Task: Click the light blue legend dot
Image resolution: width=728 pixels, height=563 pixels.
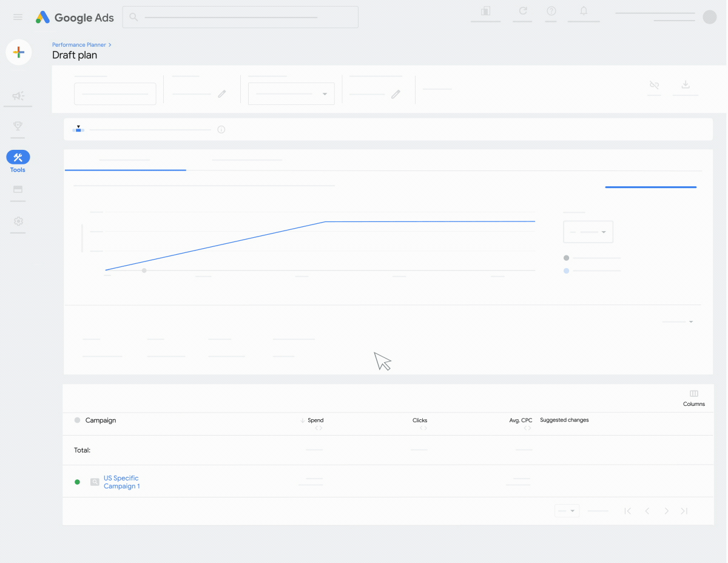Action: coord(567,271)
